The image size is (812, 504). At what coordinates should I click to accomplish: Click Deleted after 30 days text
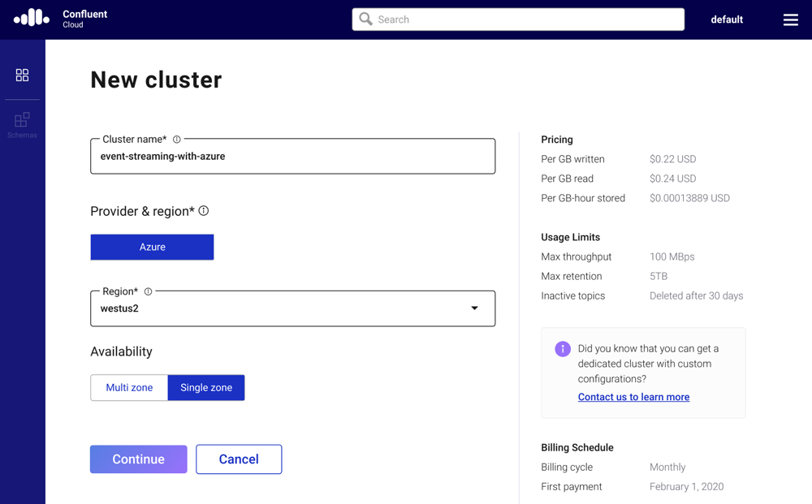tap(696, 296)
